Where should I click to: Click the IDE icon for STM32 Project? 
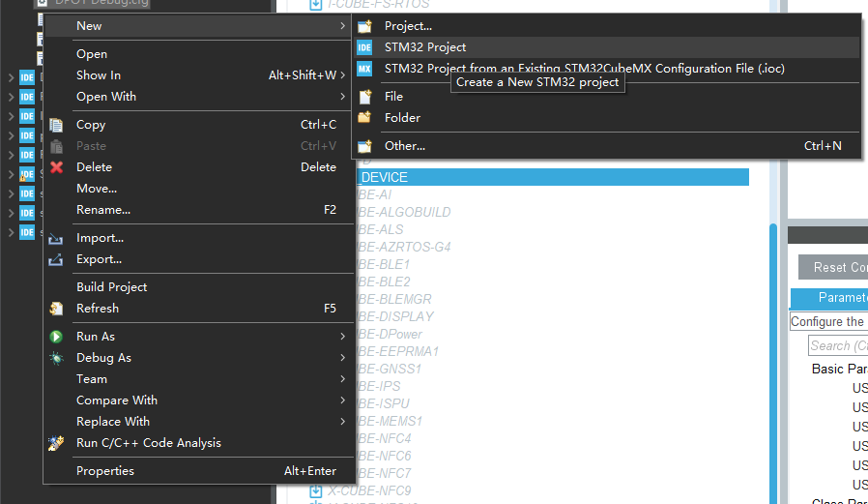coord(364,47)
